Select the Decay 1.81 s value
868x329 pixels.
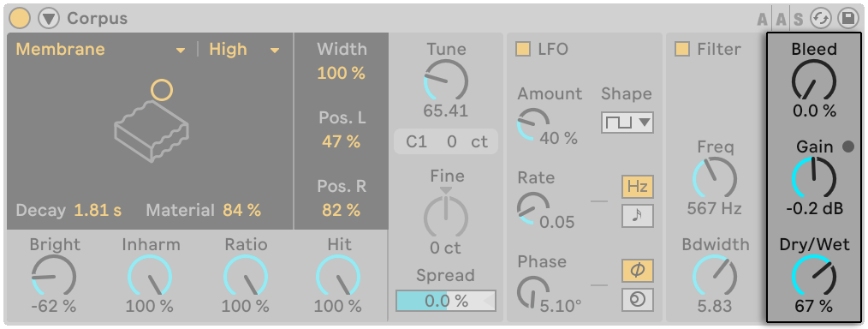pos(98,211)
